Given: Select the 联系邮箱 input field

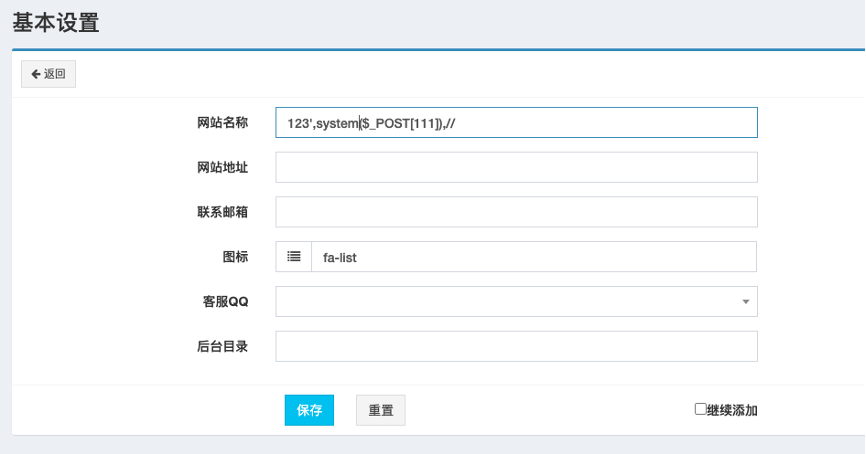Looking at the screenshot, I should point(516,212).
